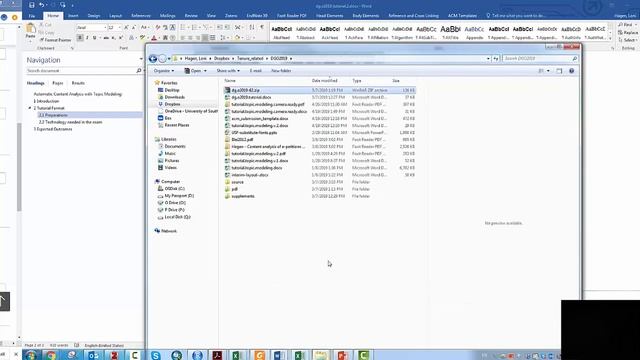The image size is (640, 360).
Task: Click the Center alignment icon
Action: [x=190, y=38]
